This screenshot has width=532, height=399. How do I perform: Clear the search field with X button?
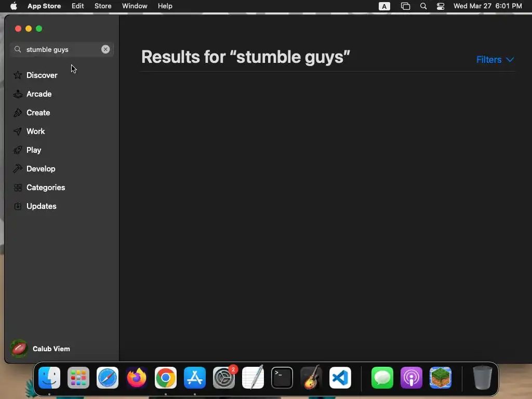pos(105,49)
